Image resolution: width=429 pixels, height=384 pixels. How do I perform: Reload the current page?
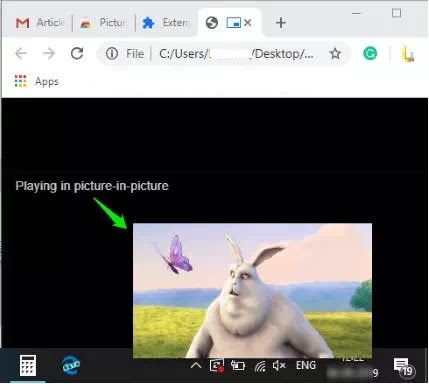(x=77, y=53)
